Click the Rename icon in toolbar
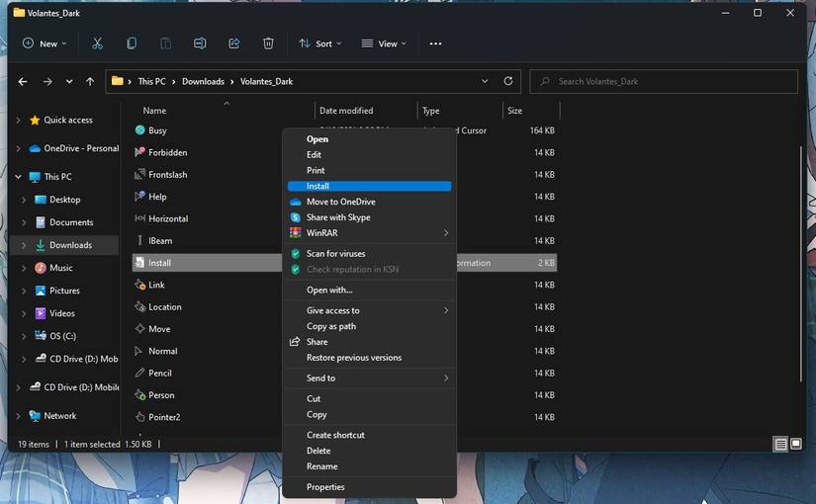The height and width of the screenshot is (504, 816). tap(200, 43)
